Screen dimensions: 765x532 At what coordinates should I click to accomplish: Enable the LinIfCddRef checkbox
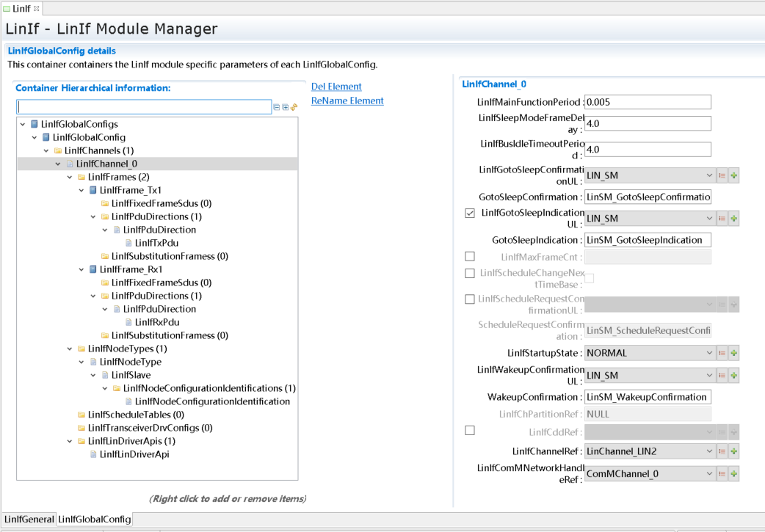tap(470, 431)
